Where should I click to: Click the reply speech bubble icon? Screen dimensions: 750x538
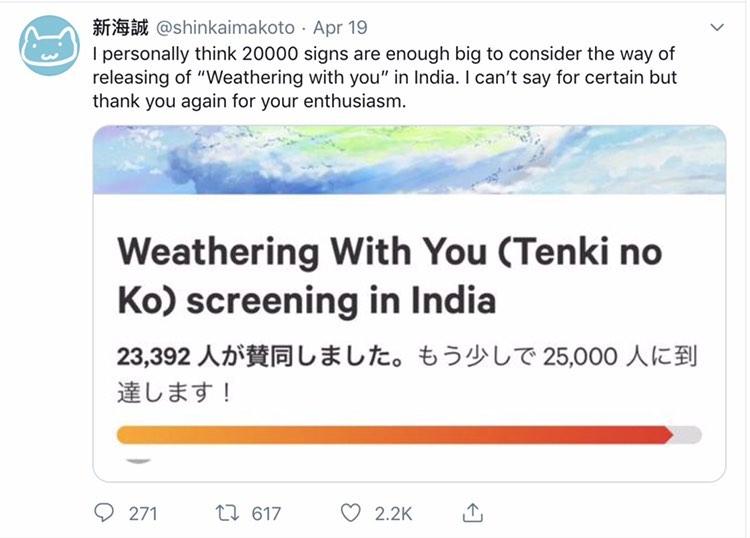point(105,513)
